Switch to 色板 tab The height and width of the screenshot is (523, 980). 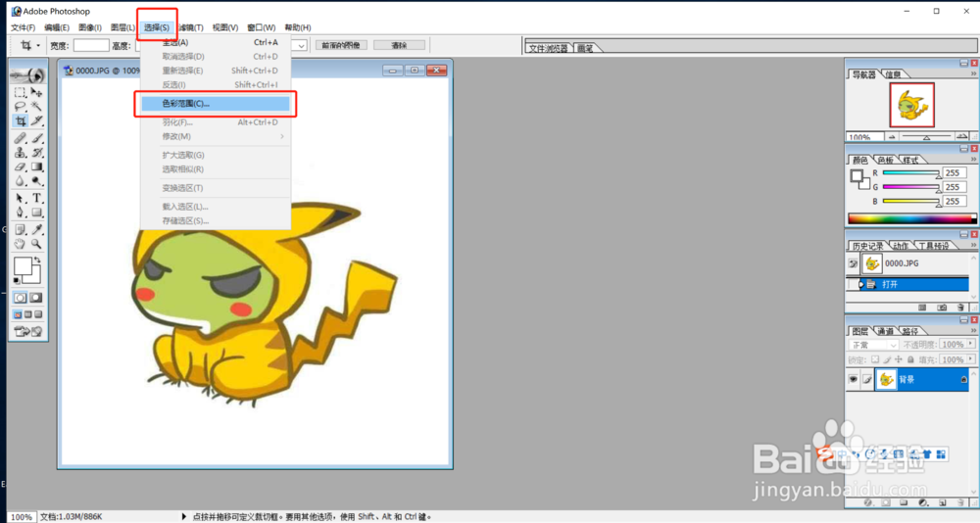coord(885,160)
